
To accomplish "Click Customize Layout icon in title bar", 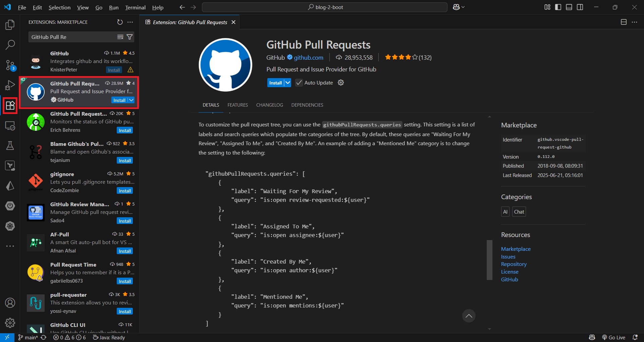I will tap(547, 7).
